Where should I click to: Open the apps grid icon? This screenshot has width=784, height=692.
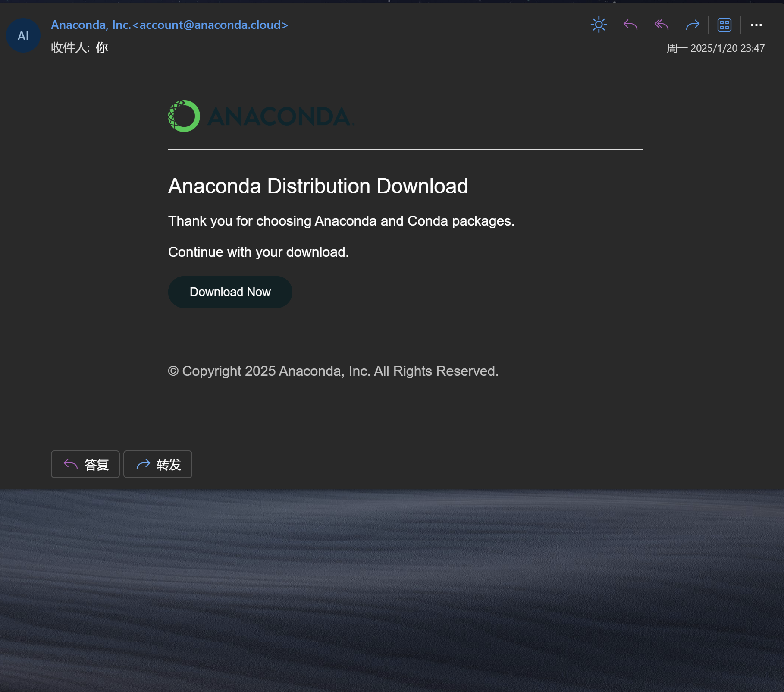pos(724,25)
